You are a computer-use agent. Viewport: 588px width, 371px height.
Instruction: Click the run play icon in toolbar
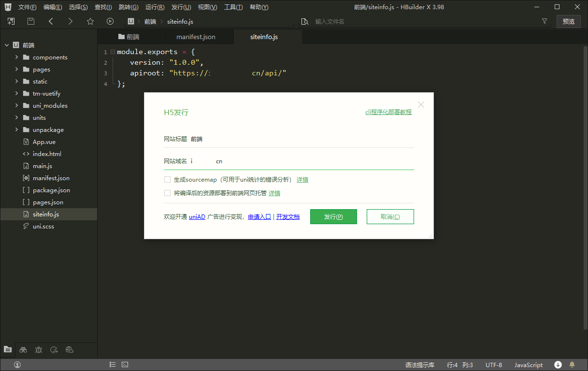[110, 21]
